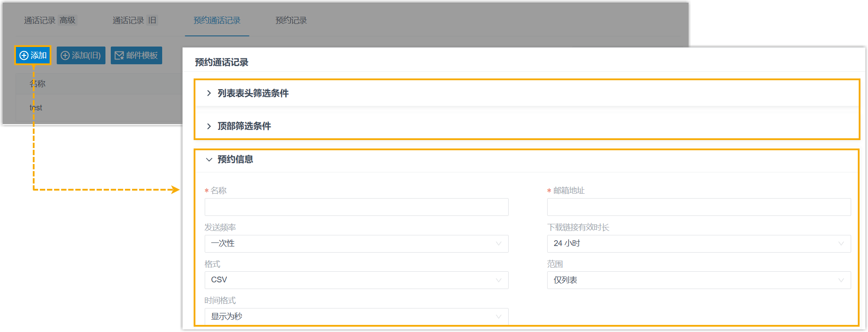This screenshot has height=332, width=868.
Task: Open the 下载链接有效时长 dropdown
Action: (698, 243)
